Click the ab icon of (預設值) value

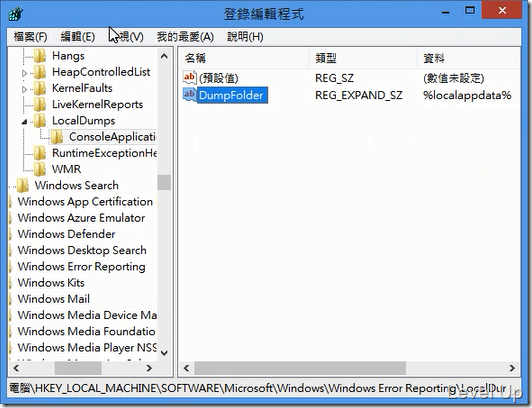(189, 77)
